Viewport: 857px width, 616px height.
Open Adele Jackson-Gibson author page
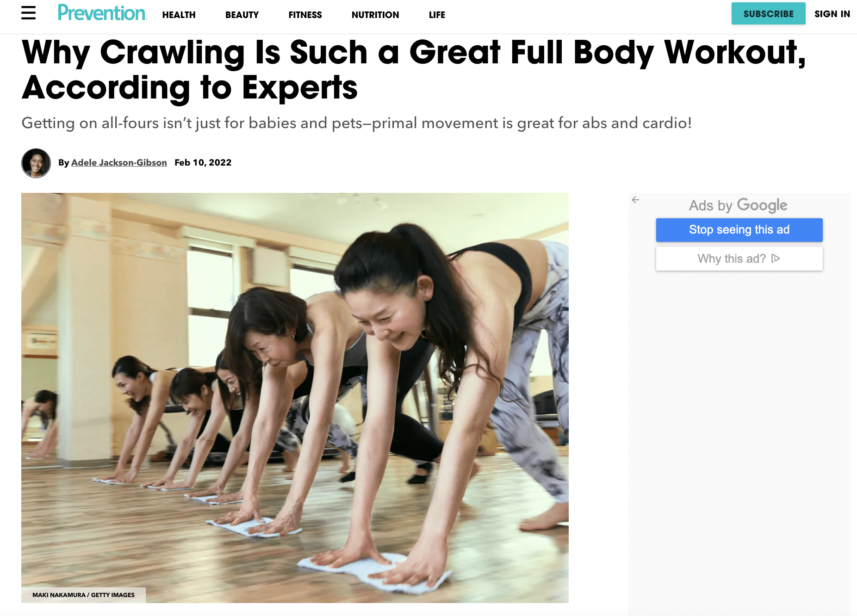(x=119, y=163)
